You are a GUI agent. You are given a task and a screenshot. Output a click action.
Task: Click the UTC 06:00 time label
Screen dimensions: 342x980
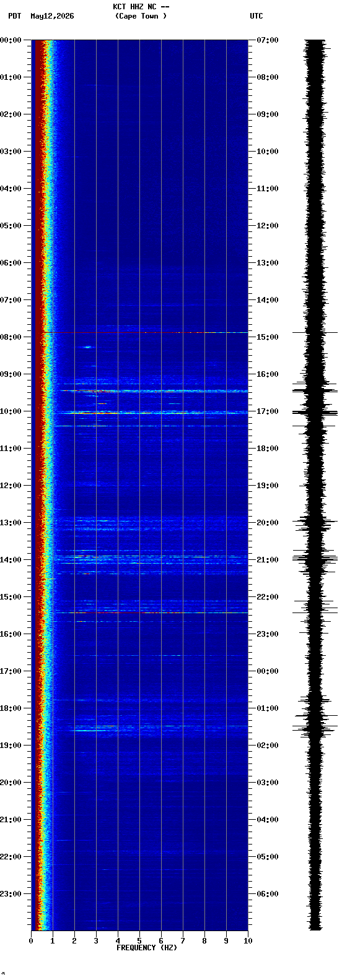click(x=268, y=894)
